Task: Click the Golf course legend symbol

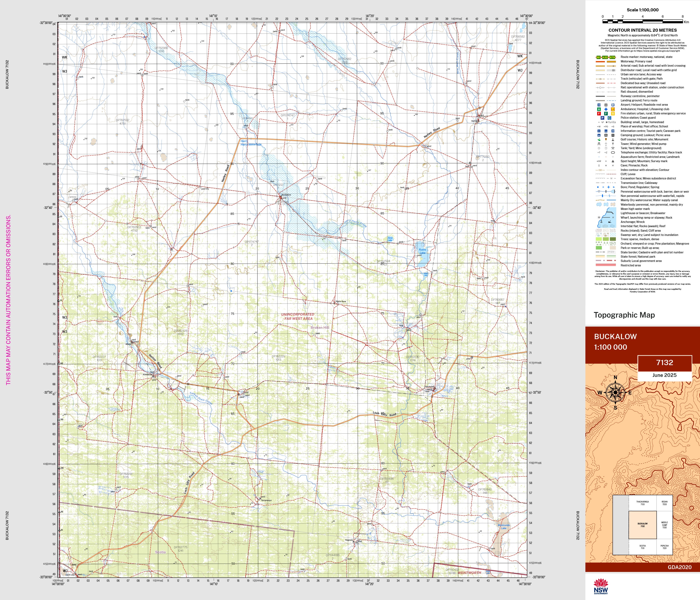Action: [599, 140]
